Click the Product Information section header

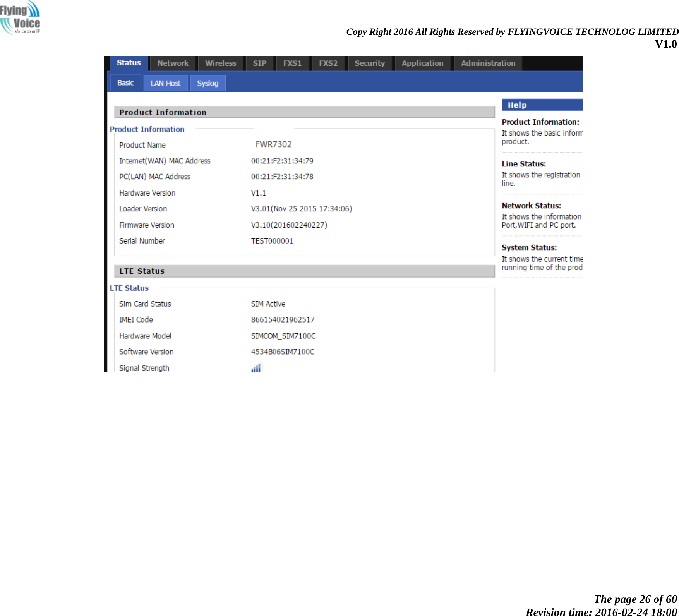[x=163, y=112]
